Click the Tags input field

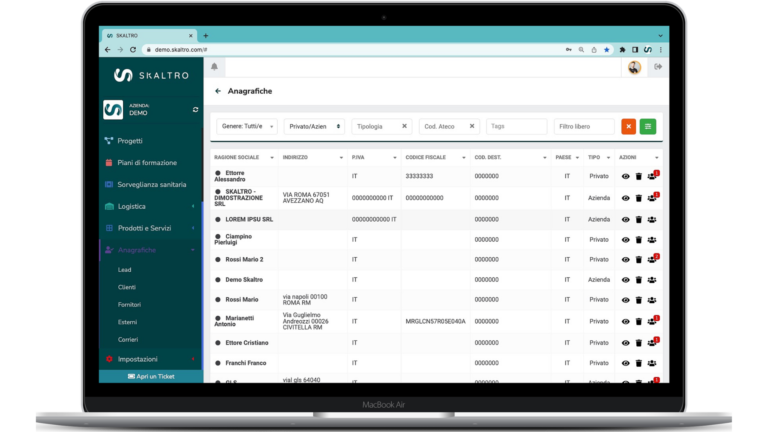point(516,126)
